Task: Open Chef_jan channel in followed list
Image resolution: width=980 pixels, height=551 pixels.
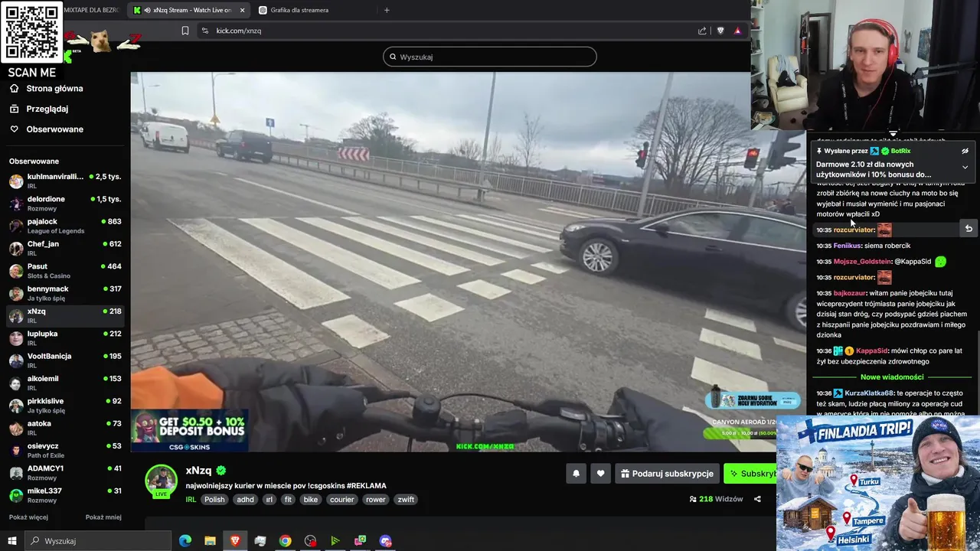Action: 65,248
